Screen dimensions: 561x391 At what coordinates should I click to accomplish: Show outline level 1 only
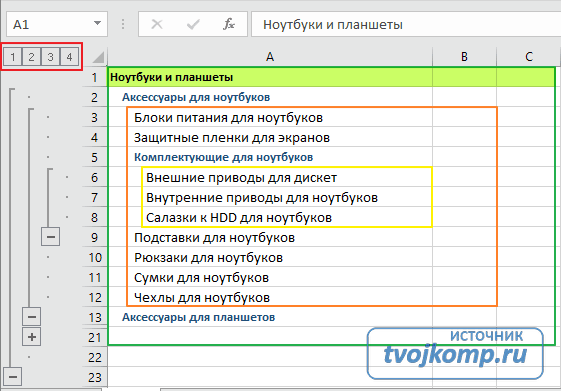coord(13,57)
